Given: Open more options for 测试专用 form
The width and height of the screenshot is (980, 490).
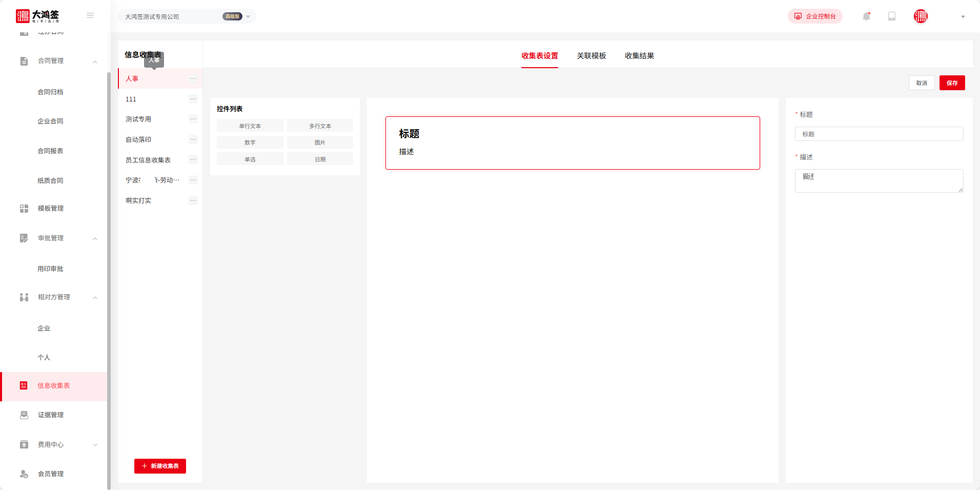Looking at the screenshot, I should 193,119.
